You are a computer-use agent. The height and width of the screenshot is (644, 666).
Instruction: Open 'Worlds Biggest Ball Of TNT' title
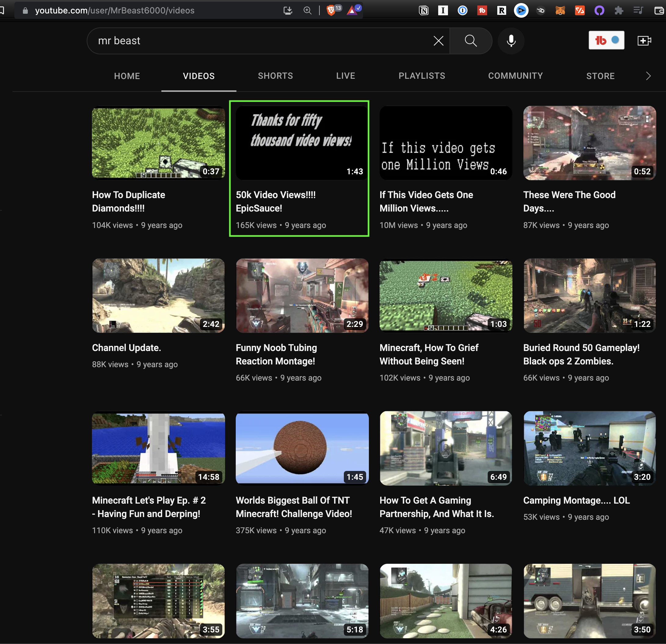click(294, 507)
